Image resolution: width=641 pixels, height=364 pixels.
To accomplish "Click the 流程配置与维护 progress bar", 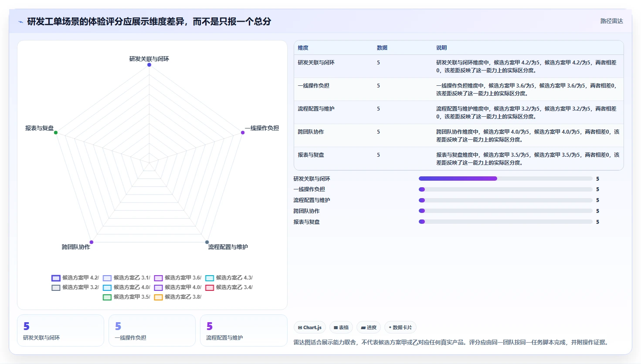I will (505, 200).
